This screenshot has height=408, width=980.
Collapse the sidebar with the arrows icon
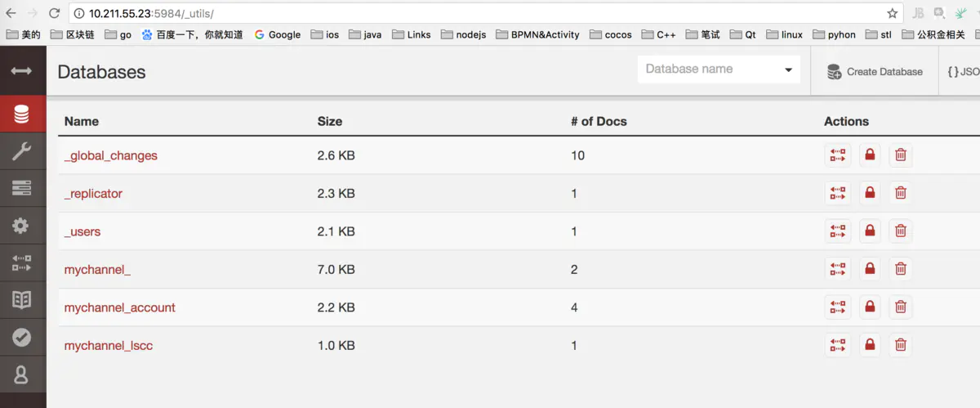[x=22, y=71]
